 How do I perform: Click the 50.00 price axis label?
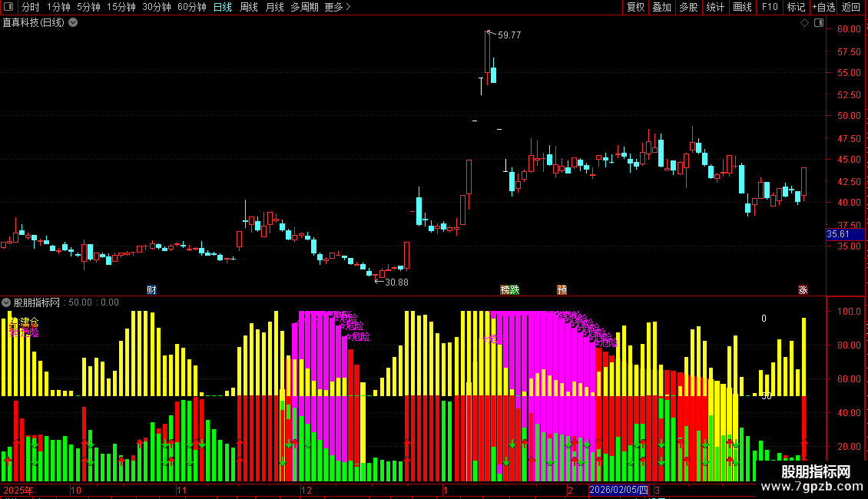(849, 116)
